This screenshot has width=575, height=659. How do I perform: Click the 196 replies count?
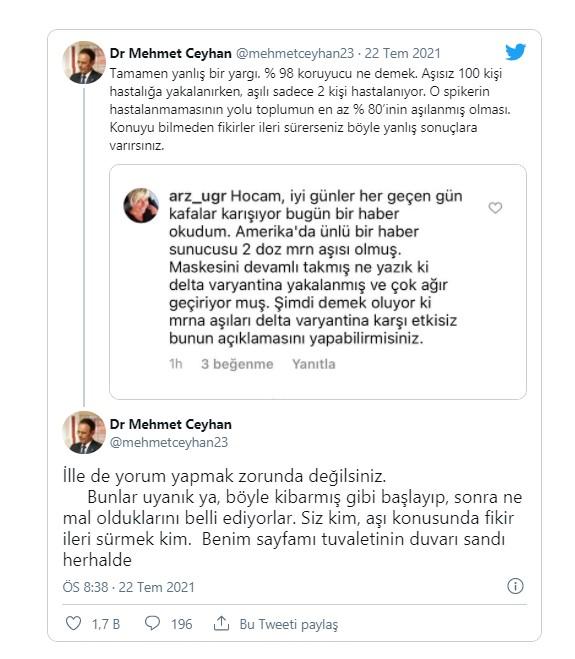pyautogui.click(x=181, y=624)
